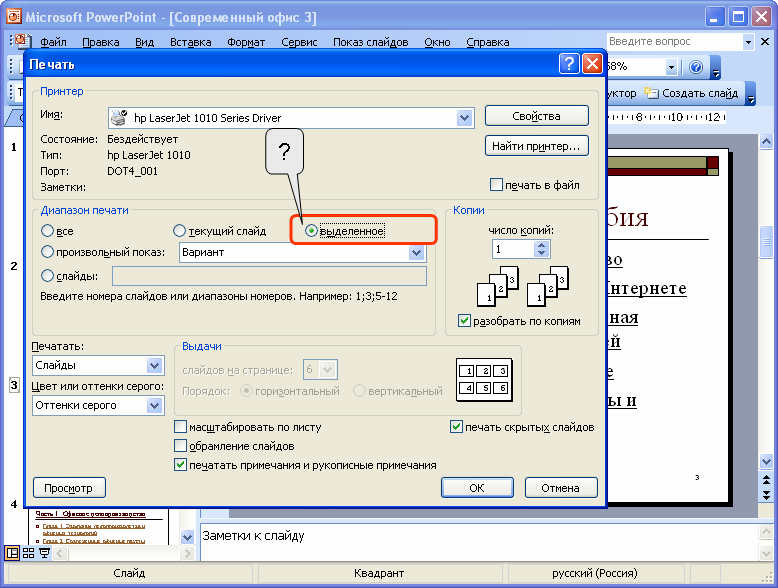Click the Просмотр preview button
The width and height of the screenshot is (778, 588).
pyautogui.click(x=69, y=488)
